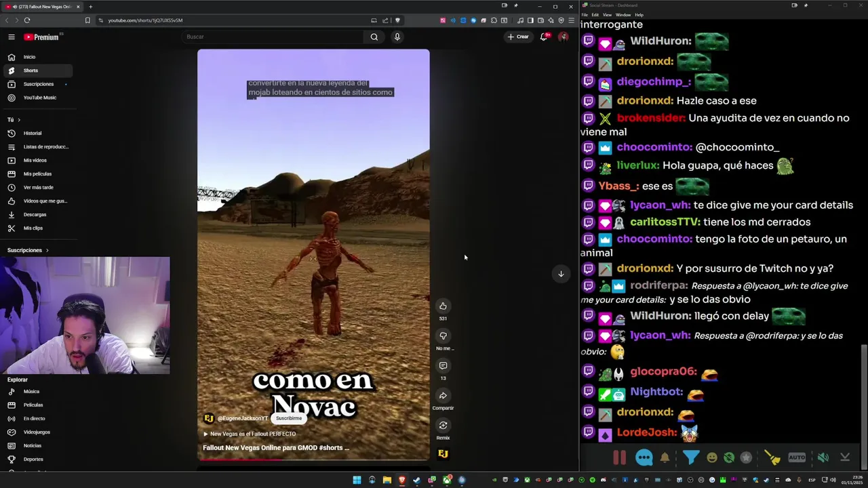Open Mis clips in the sidebar
The height and width of the screenshot is (488, 868).
click(37, 228)
